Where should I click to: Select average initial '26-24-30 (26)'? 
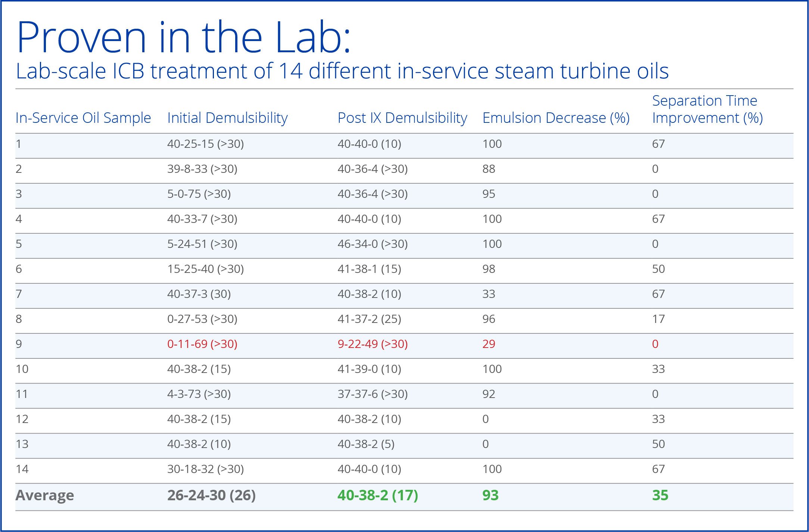click(x=211, y=495)
